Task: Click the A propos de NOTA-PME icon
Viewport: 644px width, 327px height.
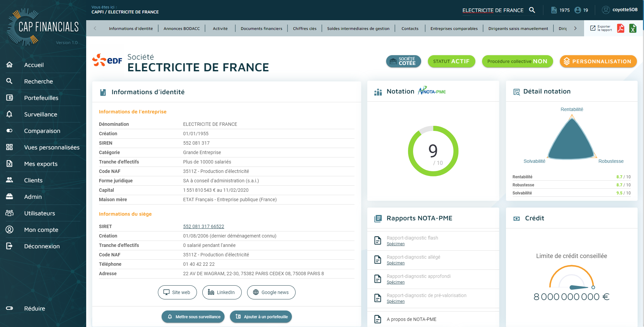Action: pos(378,319)
